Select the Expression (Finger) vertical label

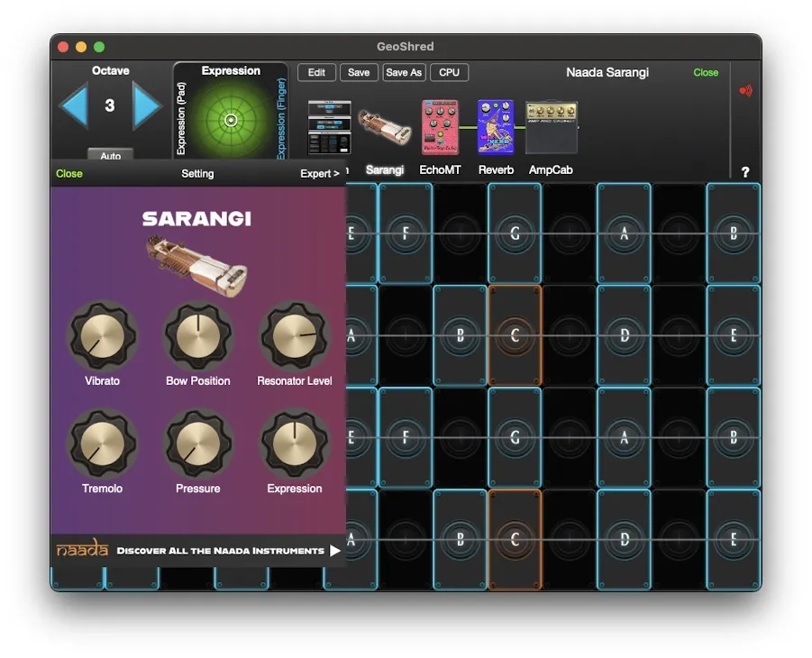281,119
